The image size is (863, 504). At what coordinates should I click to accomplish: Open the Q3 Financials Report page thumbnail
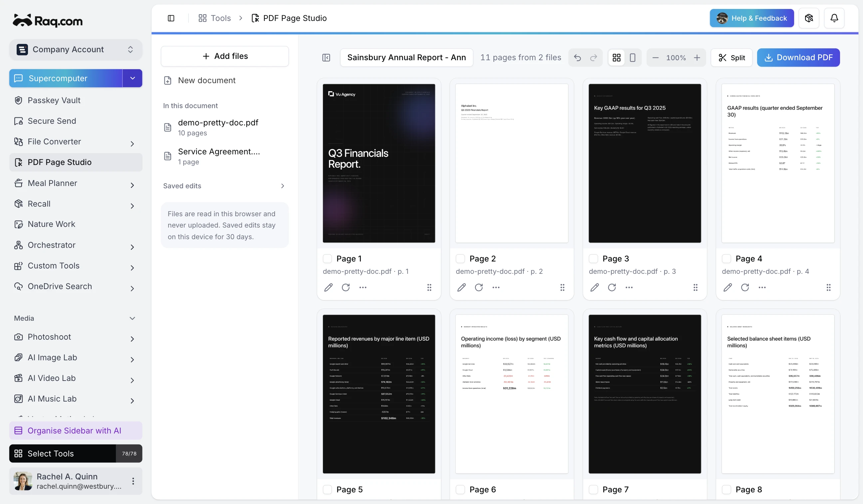pos(379,163)
